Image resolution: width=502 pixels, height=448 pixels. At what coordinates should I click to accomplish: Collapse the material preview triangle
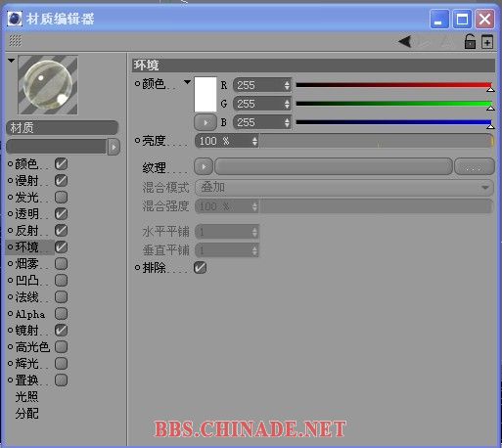(x=12, y=61)
